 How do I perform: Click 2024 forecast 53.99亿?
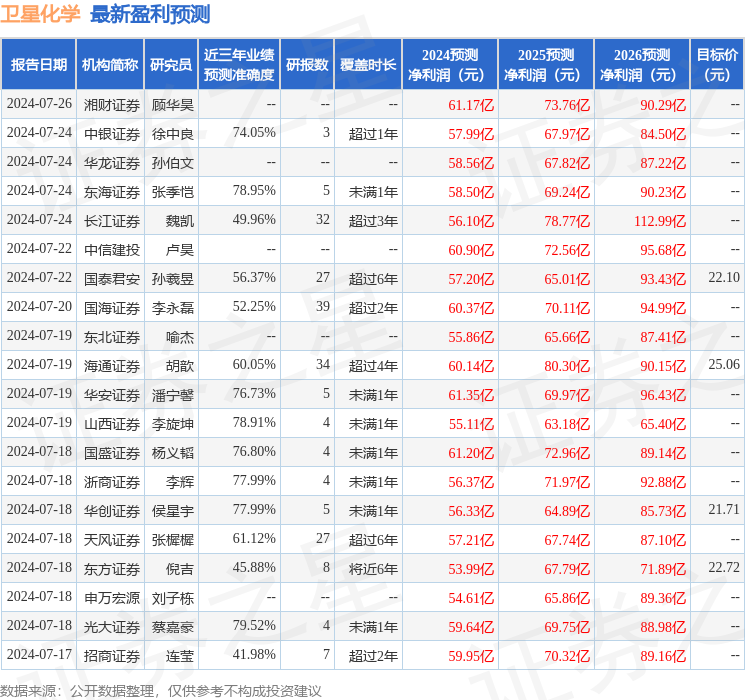point(471,568)
